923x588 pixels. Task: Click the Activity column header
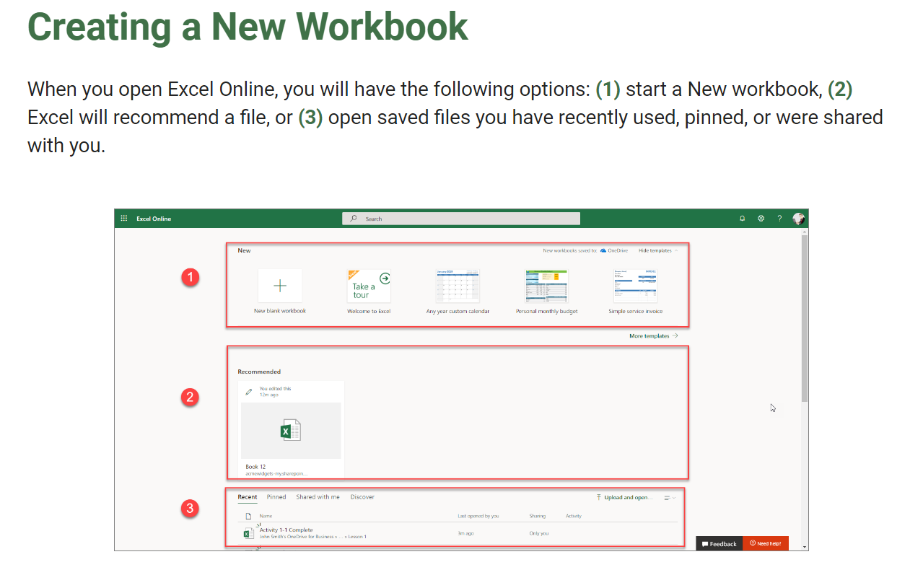pyautogui.click(x=574, y=517)
